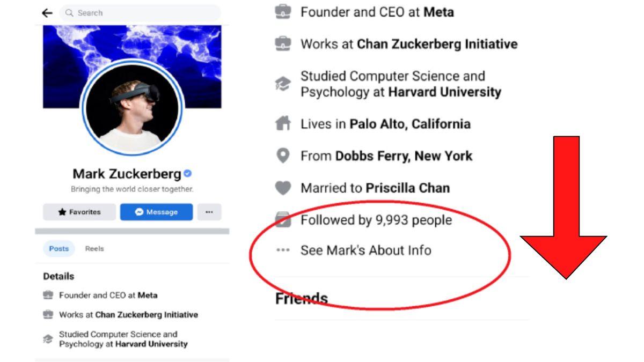
Task: Click the search magnifier icon
Action: (69, 13)
